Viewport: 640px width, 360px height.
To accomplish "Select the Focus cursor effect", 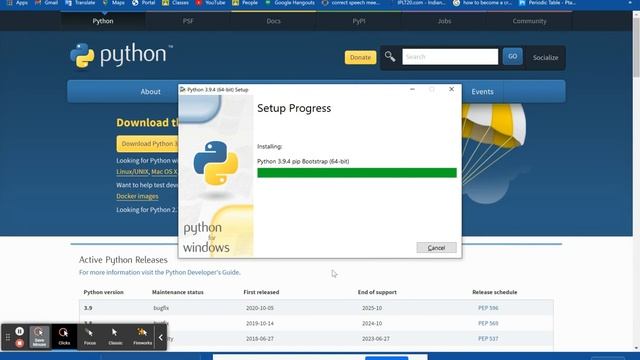I will 90,337.
